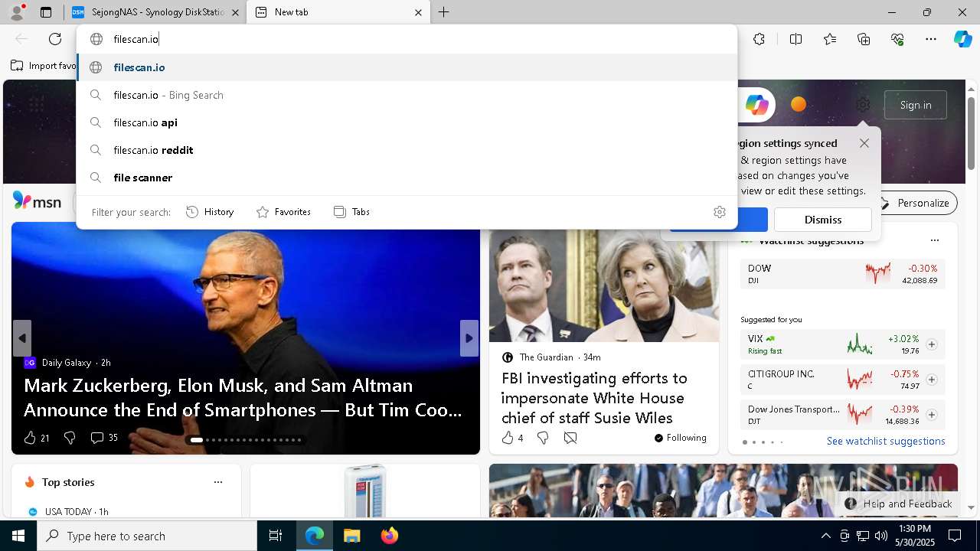980x551 pixels.
Task: Open the DOW index row
Action: (x=843, y=274)
